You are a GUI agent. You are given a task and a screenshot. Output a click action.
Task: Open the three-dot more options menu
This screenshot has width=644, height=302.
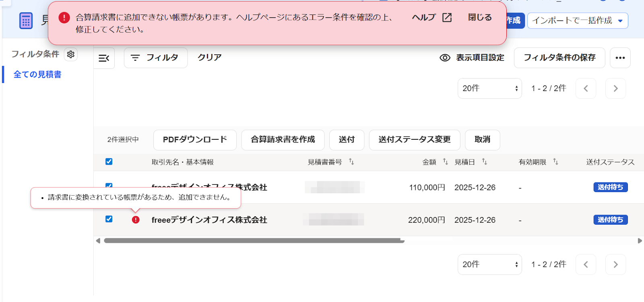(620, 58)
